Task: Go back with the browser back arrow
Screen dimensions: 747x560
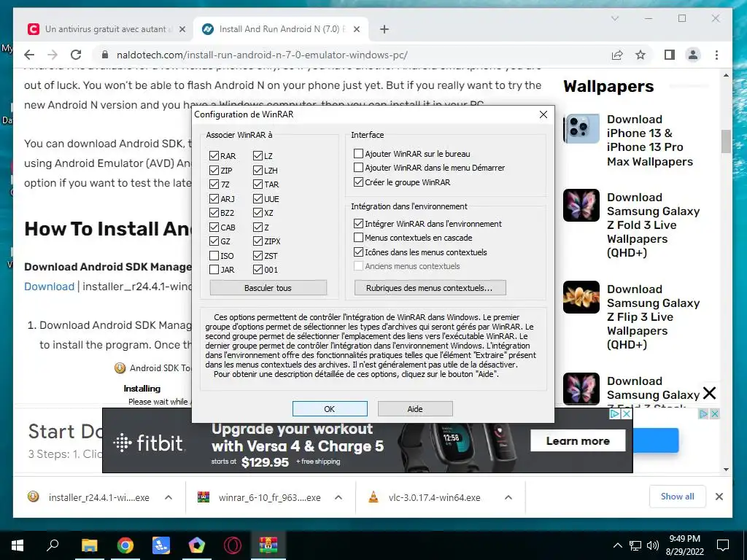Action: pyautogui.click(x=29, y=55)
